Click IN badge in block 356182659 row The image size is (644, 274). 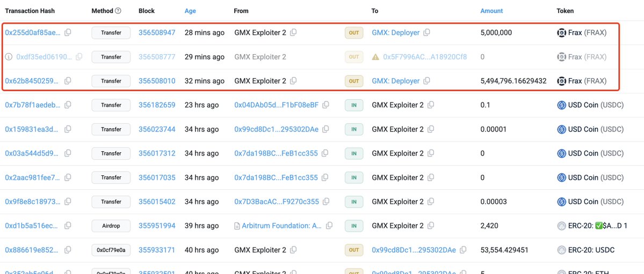(x=354, y=105)
